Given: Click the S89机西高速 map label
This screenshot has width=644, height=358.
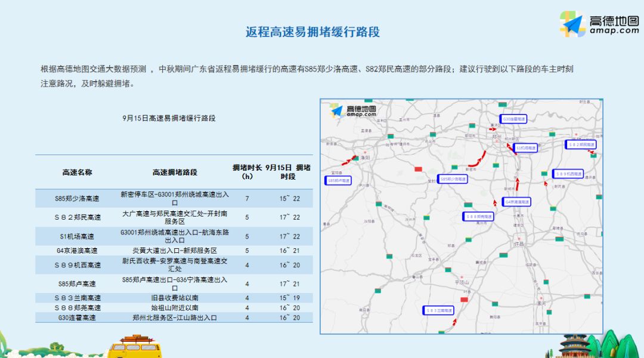Looking at the screenshot, I should coord(567,174).
